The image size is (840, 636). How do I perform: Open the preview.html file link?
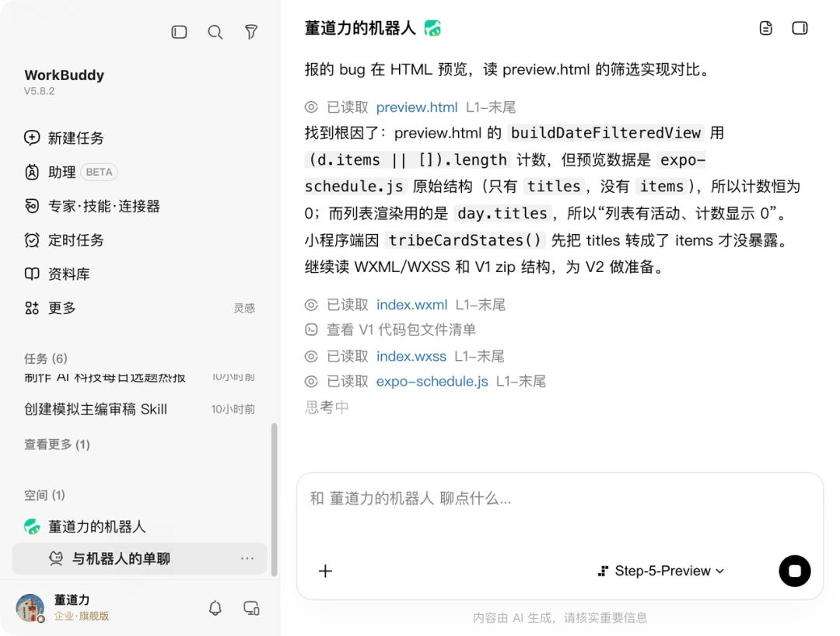pyautogui.click(x=417, y=107)
